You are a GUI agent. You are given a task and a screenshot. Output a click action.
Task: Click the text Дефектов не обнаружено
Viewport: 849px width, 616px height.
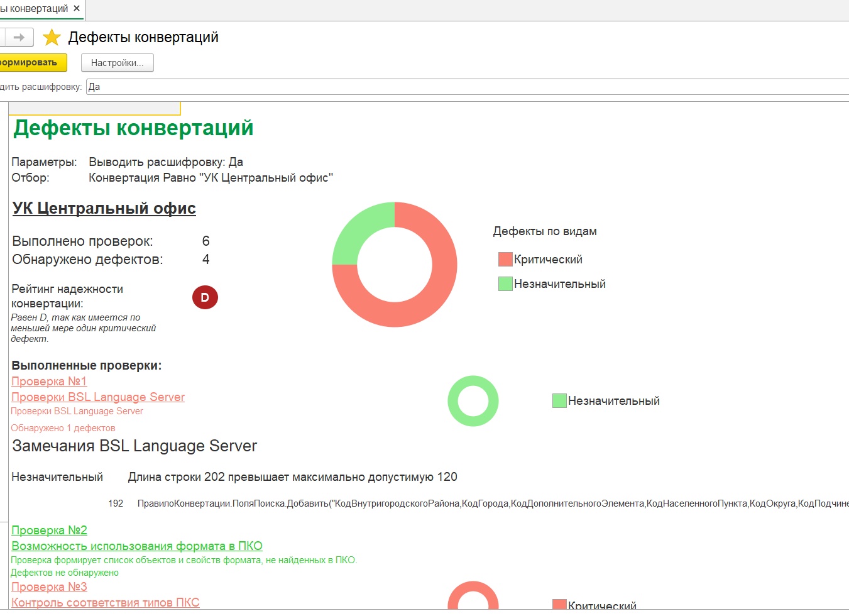(x=65, y=573)
